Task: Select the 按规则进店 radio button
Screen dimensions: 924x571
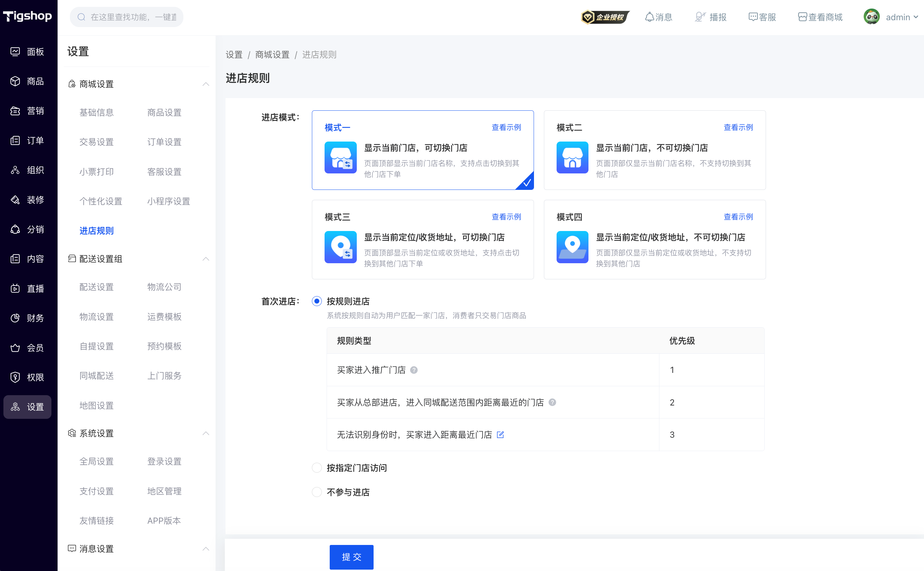Action: click(317, 301)
